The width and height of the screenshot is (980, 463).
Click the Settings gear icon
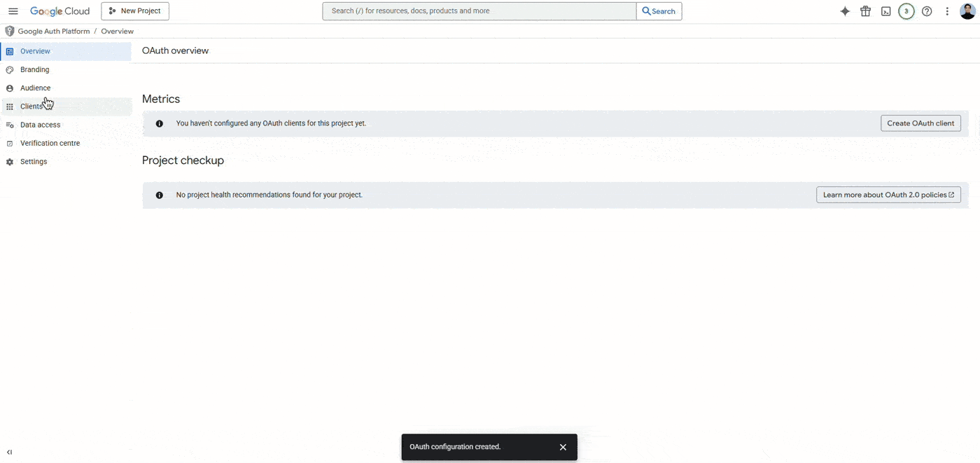tap(9, 161)
